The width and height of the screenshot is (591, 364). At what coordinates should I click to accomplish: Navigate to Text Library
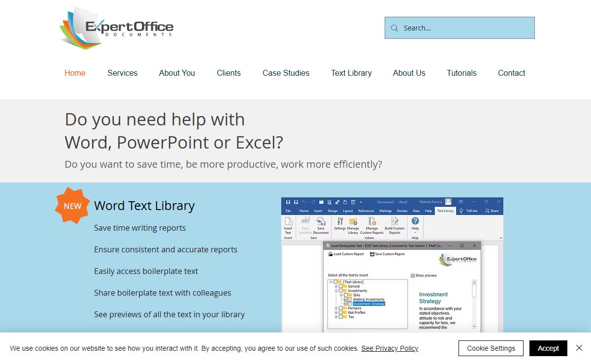pyautogui.click(x=351, y=73)
